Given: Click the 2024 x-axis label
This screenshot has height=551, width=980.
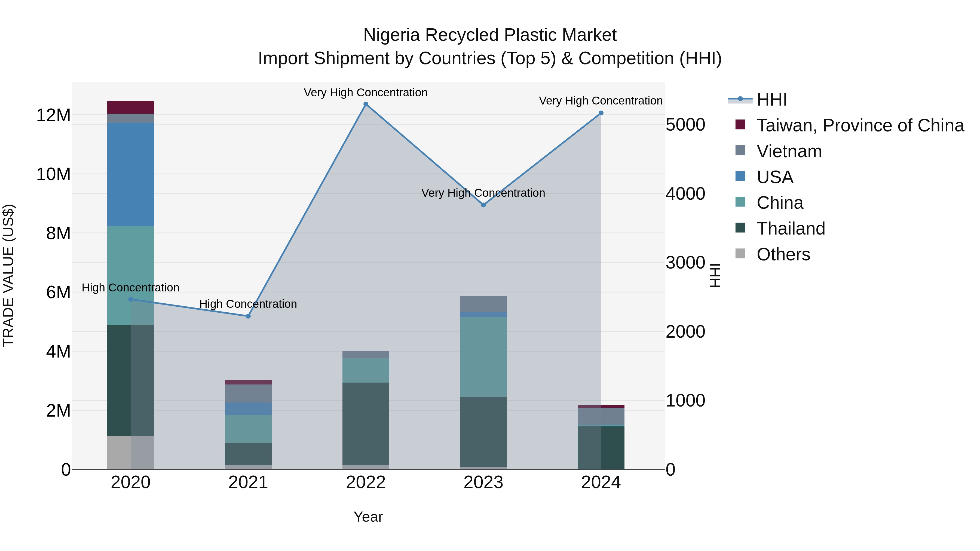Looking at the screenshot, I should tap(601, 482).
